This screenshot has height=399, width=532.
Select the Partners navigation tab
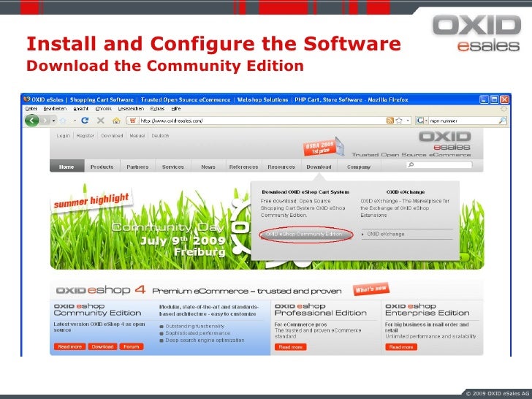pos(137,167)
